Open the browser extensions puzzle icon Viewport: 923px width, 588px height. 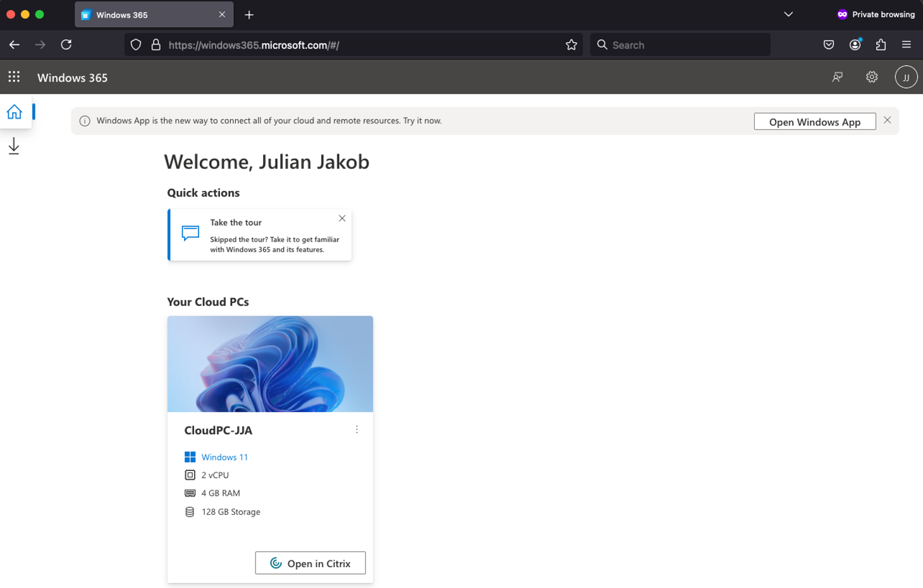[881, 45]
